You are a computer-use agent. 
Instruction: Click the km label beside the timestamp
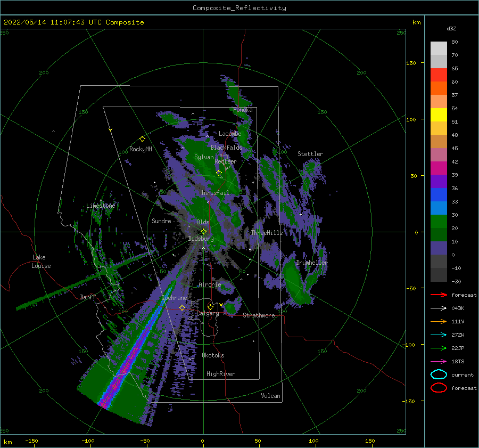point(416,22)
